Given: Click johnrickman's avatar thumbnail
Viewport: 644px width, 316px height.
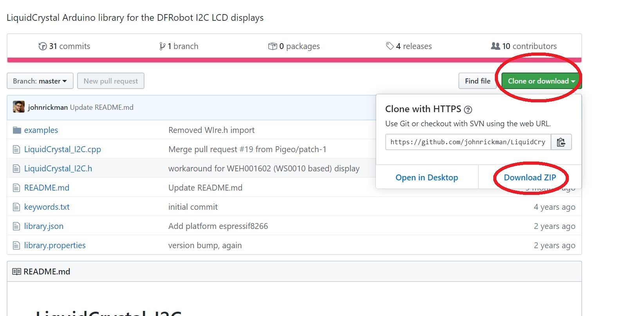Looking at the screenshot, I should pos(19,107).
